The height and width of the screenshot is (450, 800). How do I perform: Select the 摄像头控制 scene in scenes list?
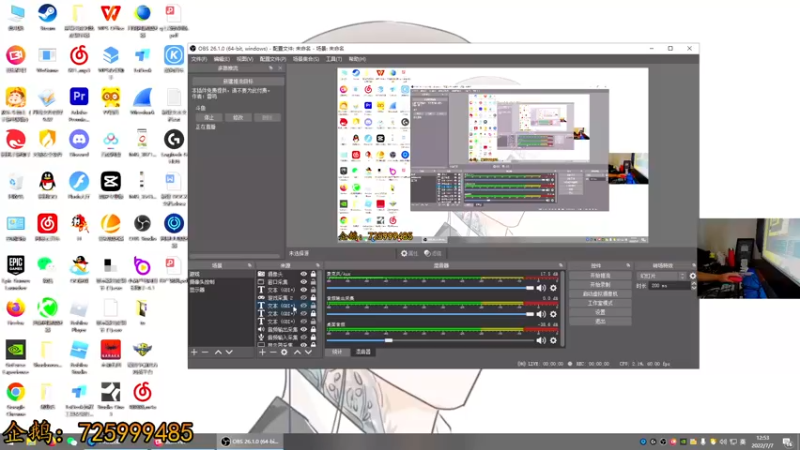[x=221, y=282]
